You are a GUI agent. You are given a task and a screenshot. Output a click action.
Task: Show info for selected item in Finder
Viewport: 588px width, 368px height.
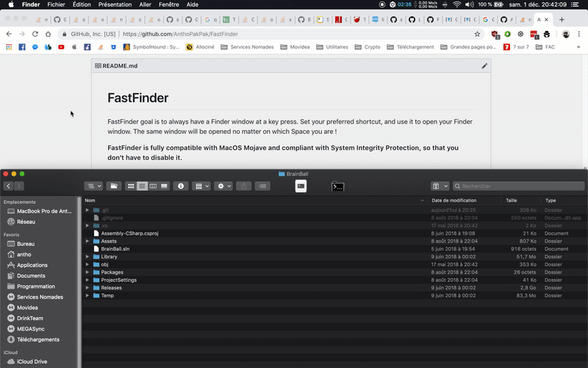click(181, 186)
